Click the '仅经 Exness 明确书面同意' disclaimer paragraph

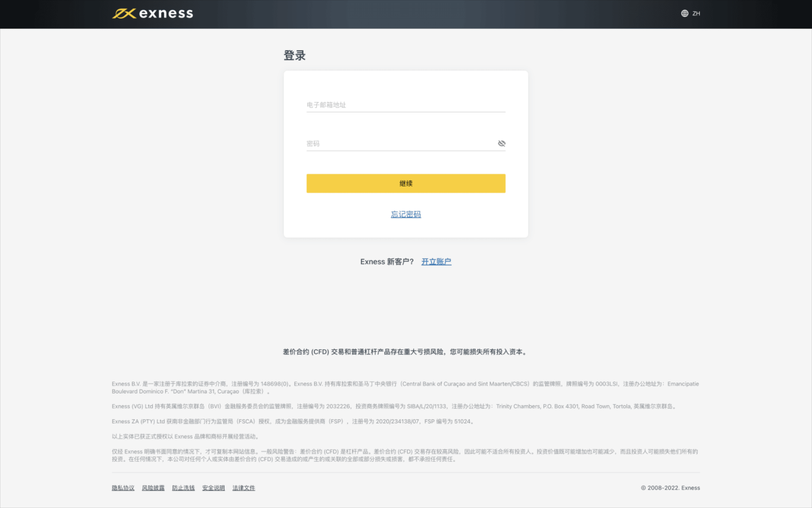point(405,455)
